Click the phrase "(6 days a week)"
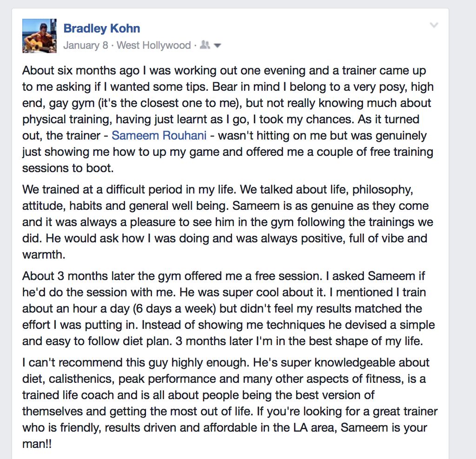 tap(175, 309)
